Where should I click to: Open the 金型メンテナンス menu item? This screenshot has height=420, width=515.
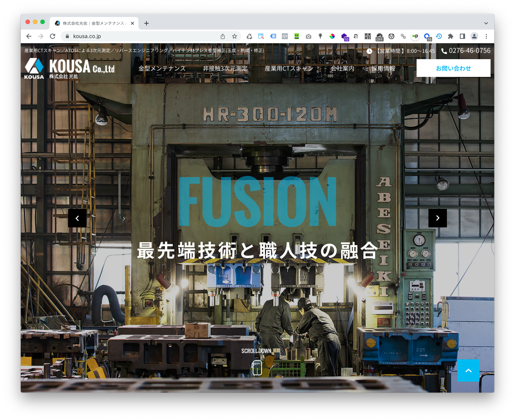pyautogui.click(x=162, y=68)
